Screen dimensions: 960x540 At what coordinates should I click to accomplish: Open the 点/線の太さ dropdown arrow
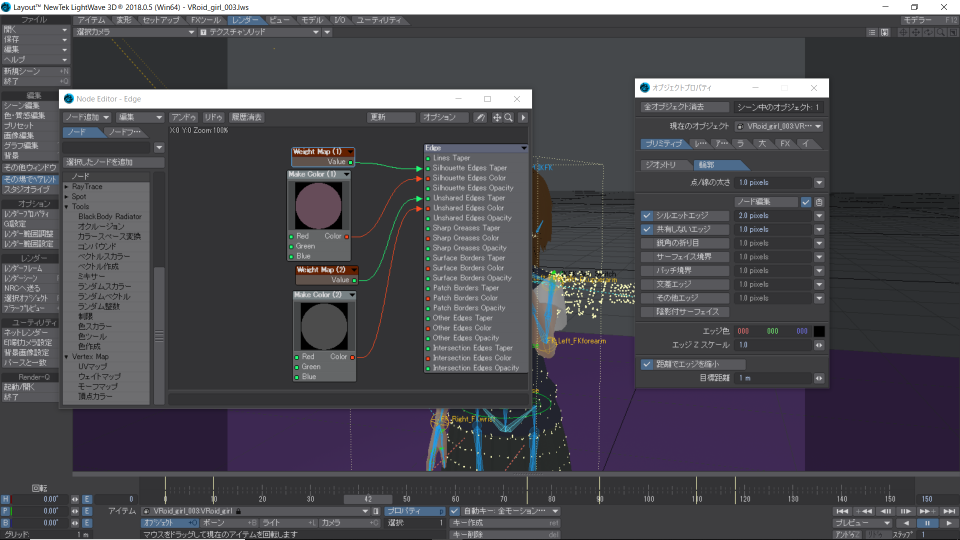819,183
